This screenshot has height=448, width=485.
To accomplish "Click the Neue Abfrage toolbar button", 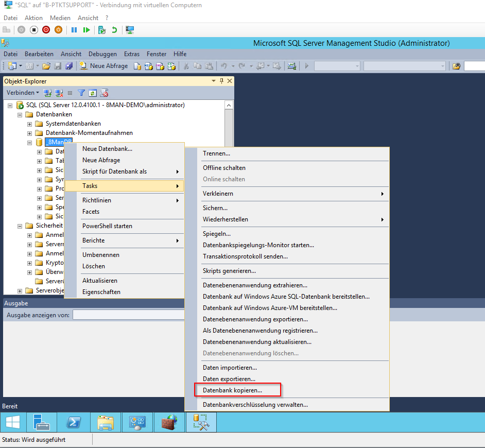I will (103, 66).
